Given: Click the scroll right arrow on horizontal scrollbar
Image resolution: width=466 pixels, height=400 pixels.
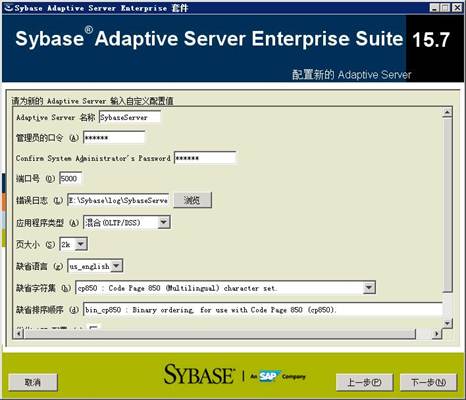Looking at the screenshot, I should 437,333.
